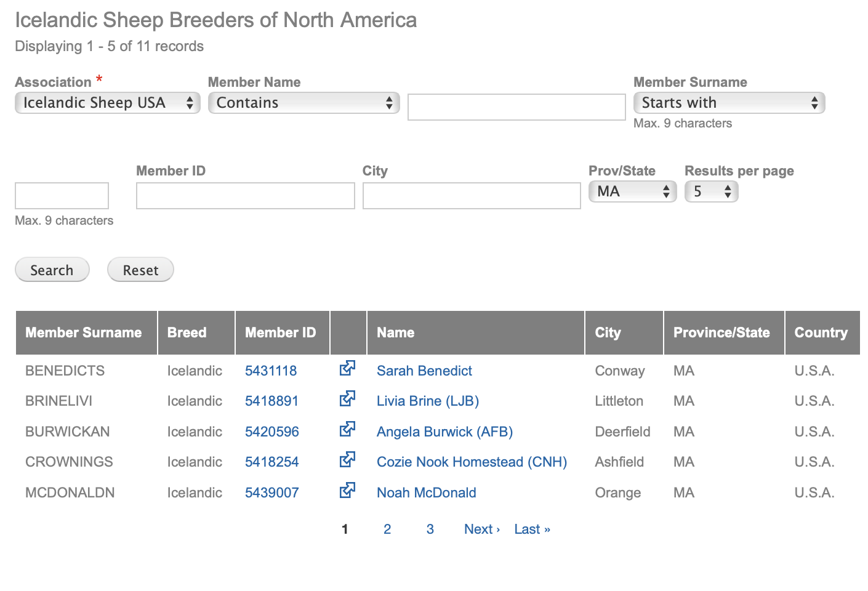Screen dimensions: 868x591
Task: Click the Reset button
Action: pyautogui.click(x=140, y=270)
